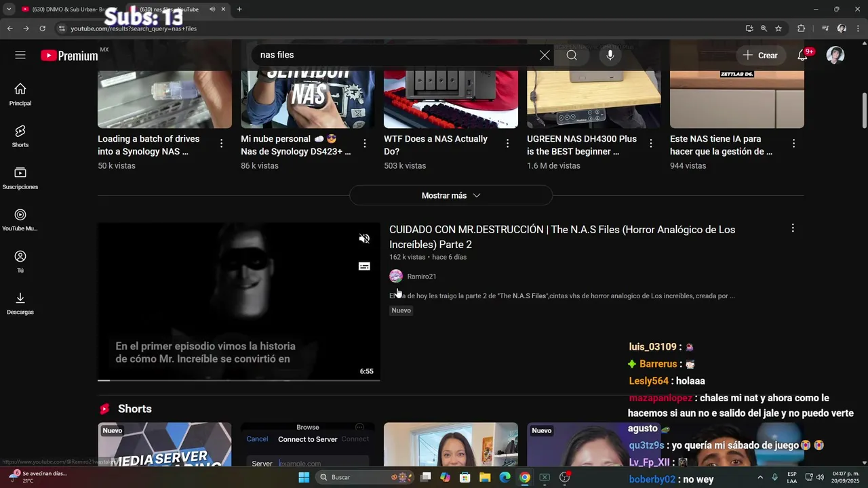Open the Chrome three-dot menu
This screenshot has width=868, height=488.
857,28
